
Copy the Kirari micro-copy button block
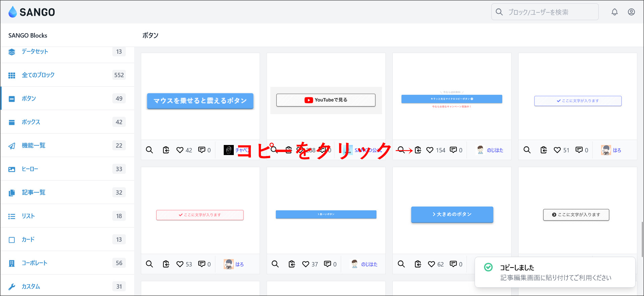pyautogui.click(x=418, y=150)
